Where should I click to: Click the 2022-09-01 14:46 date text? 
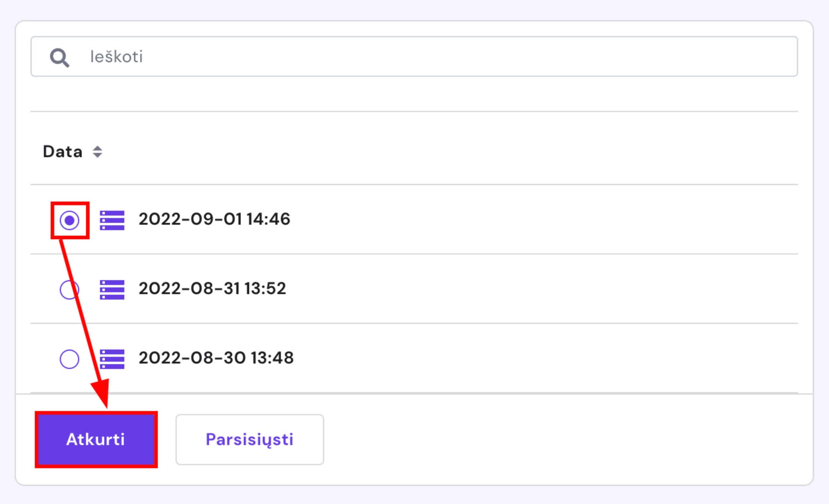214,219
